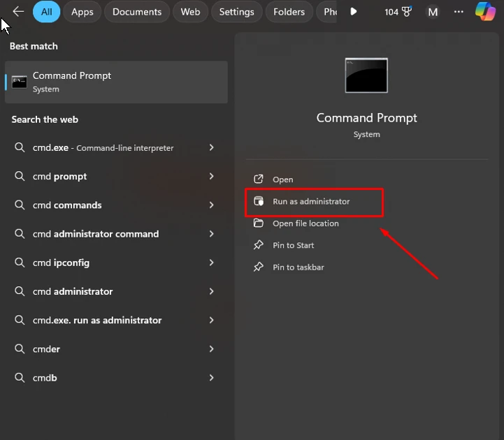
Task: Select the cmd prompt web suggestion
Action: coord(116,176)
